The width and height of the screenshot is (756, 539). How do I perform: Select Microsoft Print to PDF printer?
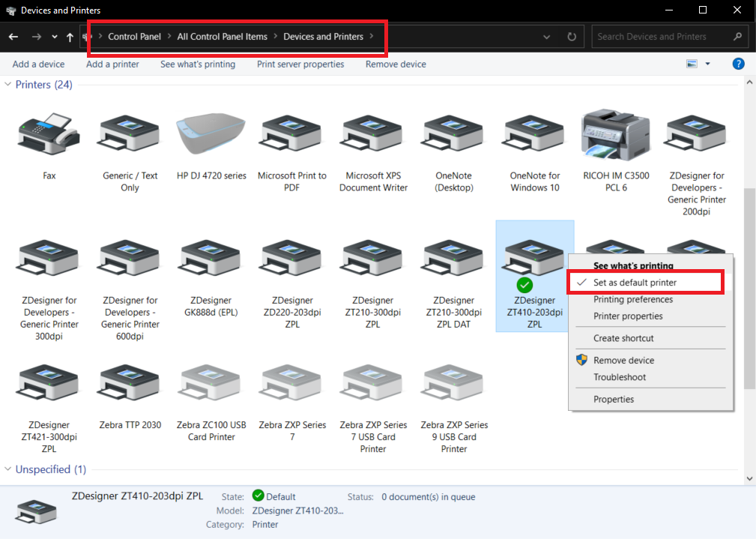291,135
